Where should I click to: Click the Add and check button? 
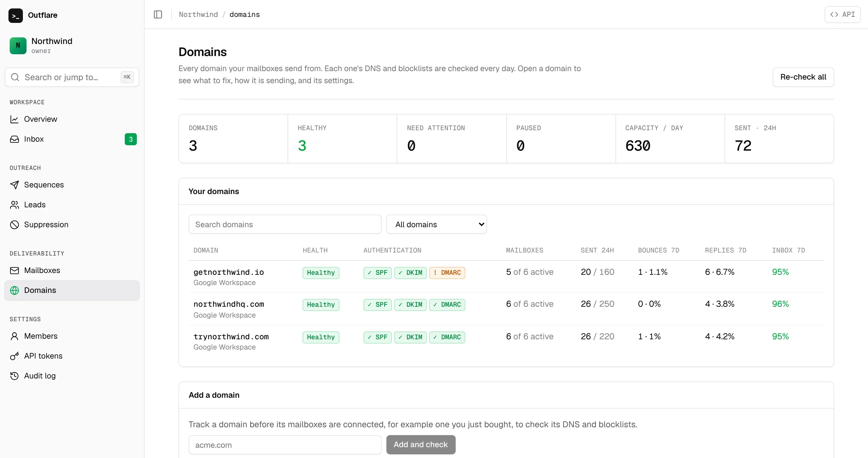(x=420, y=444)
